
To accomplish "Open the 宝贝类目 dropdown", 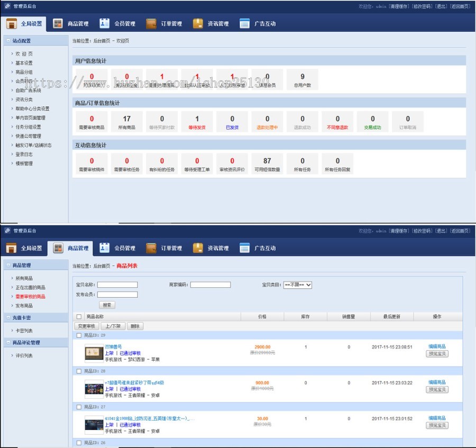I will 297,285.
